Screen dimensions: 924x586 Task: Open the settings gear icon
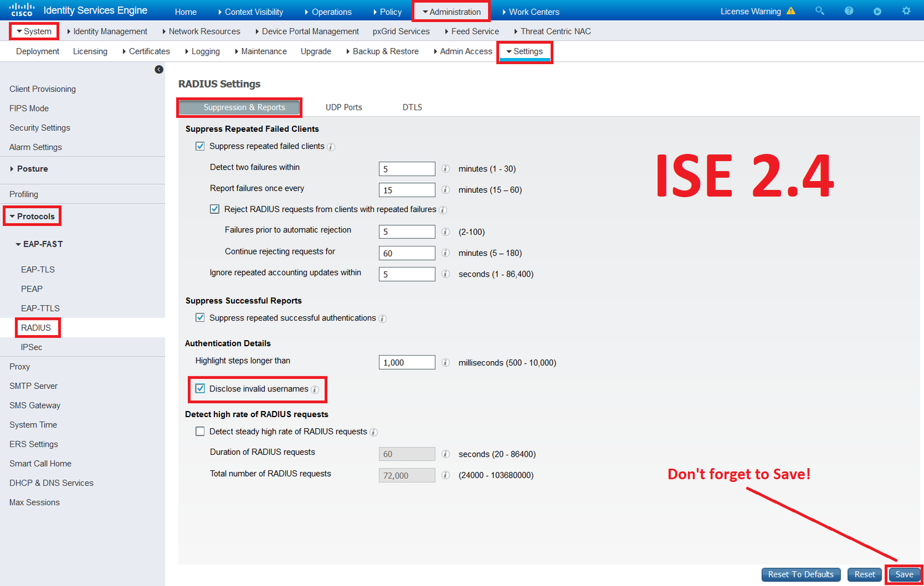[906, 10]
